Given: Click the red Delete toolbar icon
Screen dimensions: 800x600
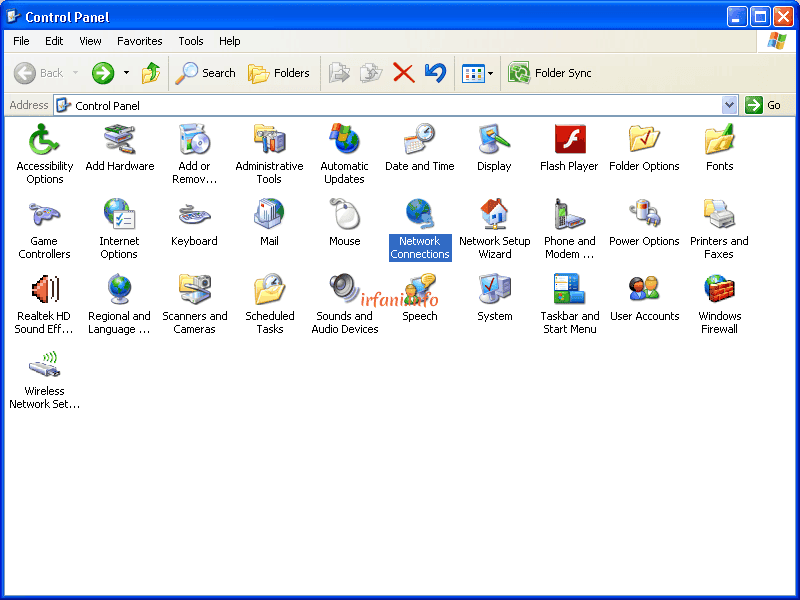Looking at the screenshot, I should (x=403, y=73).
